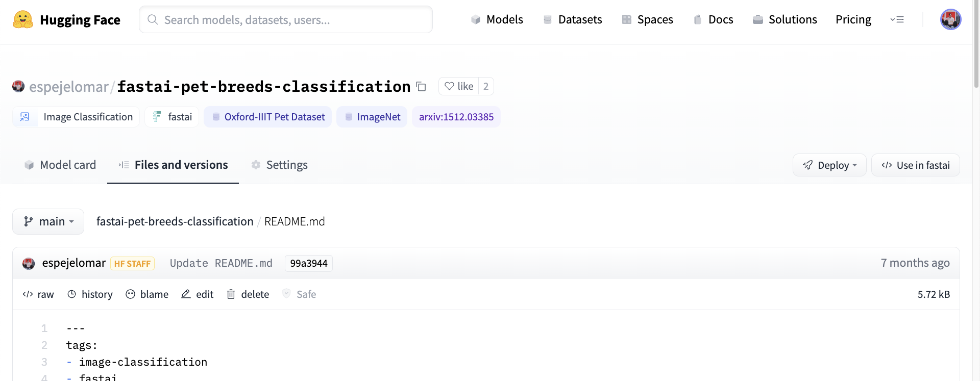Click the Hugging Face logo emoji
This screenshot has height=381, width=980.
[22, 19]
